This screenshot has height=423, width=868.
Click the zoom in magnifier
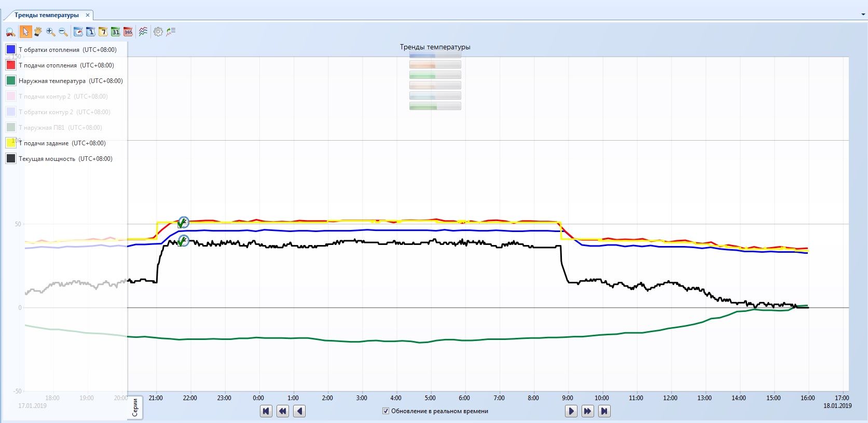50,32
